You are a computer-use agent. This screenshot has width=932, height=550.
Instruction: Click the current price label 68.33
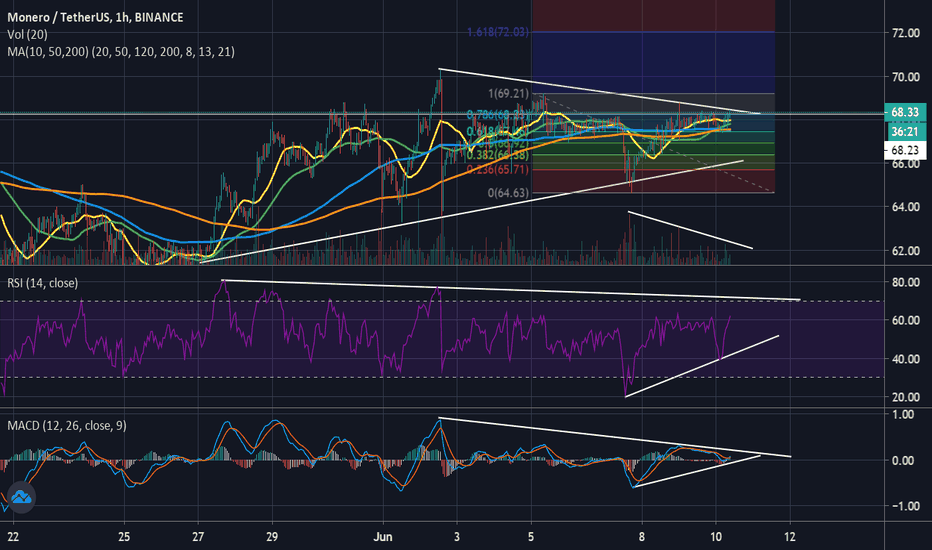pos(905,112)
